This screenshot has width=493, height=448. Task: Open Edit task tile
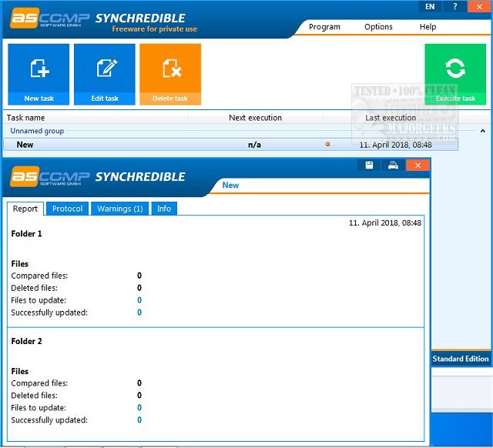tap(105, 74)
